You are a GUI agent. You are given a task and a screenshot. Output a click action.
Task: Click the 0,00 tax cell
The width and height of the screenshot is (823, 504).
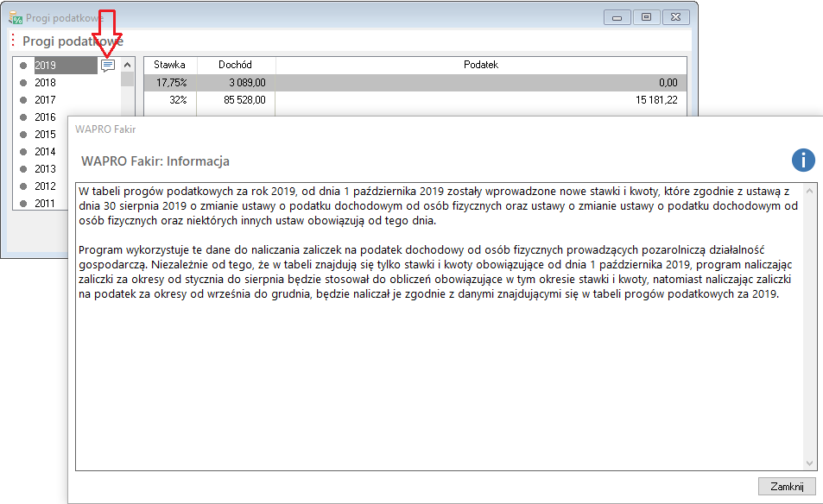(481, 82)
